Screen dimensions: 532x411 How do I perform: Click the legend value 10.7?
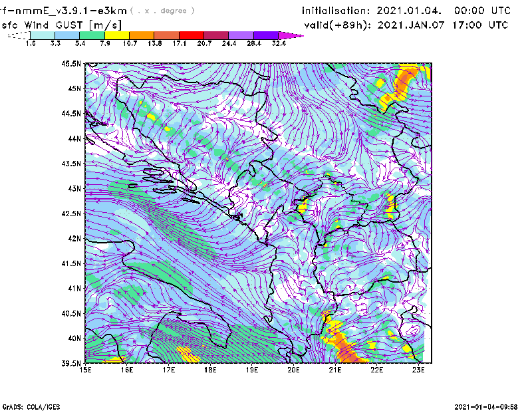[x=130, y=43]
